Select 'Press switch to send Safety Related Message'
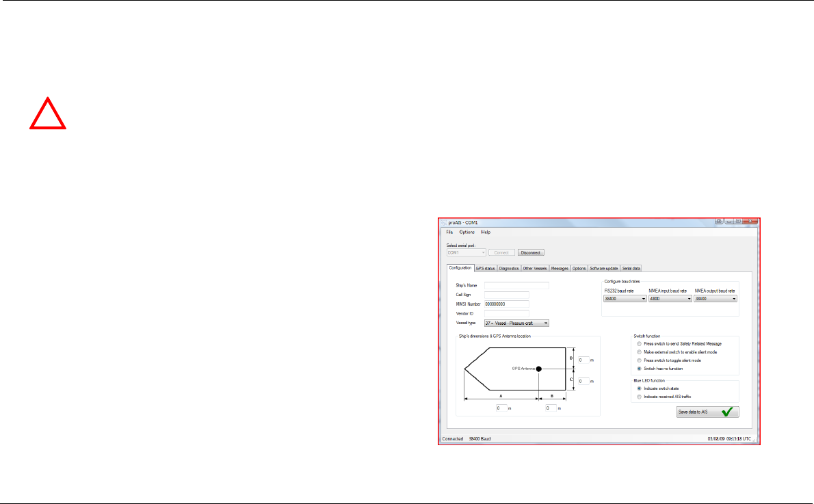 [639, 343]
